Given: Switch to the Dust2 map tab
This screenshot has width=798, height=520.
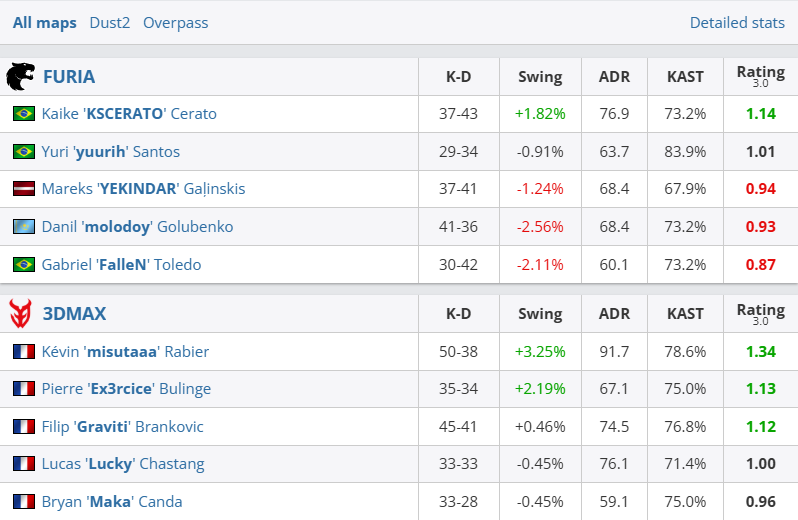Looking at the screenshot, I should pyautogui.click(x=109, y=23).
